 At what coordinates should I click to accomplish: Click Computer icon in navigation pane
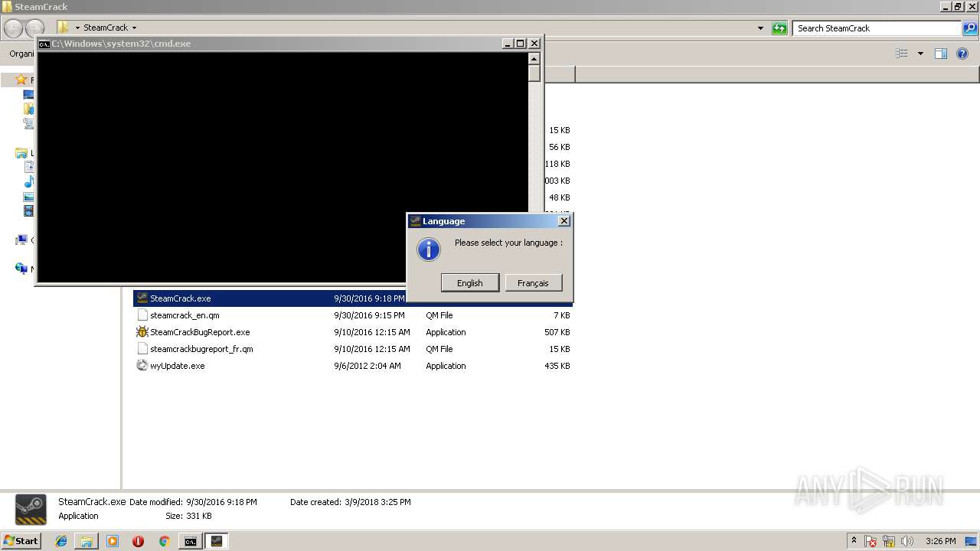pyautogui.click(x=21, y=240)
